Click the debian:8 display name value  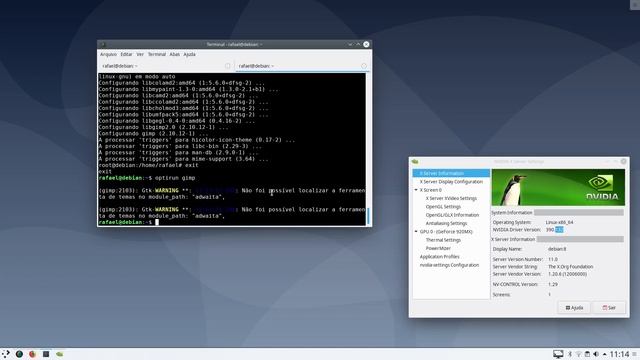pyautogui.click(x=557, y=249)
